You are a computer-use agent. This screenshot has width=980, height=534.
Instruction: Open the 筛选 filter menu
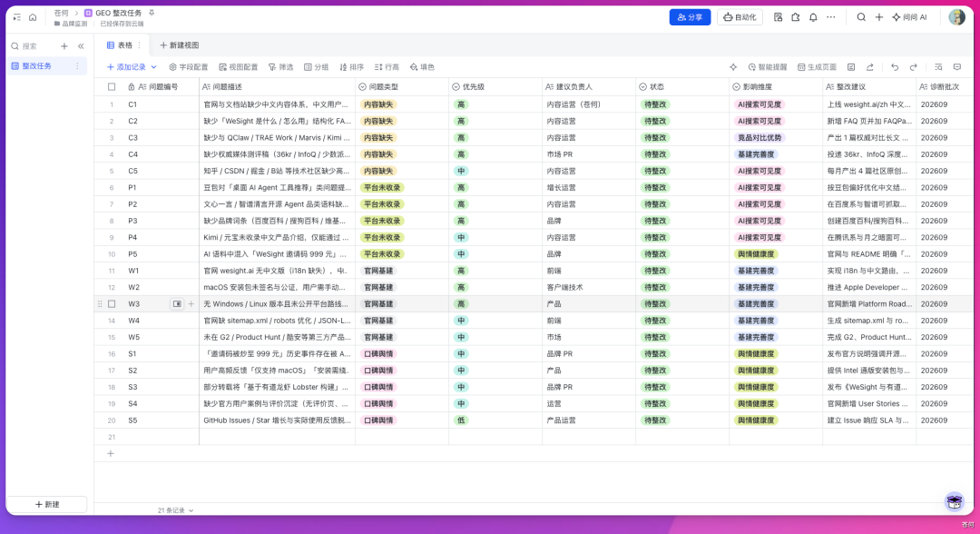tap(280, 67)
